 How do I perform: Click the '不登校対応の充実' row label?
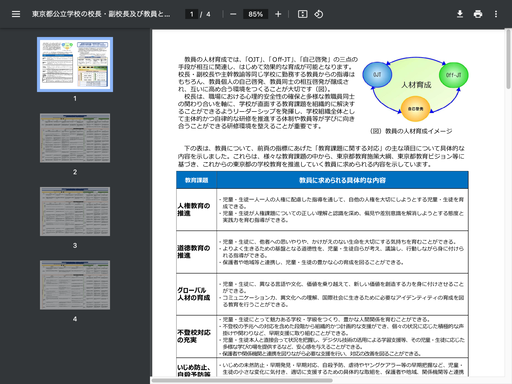[194, 336]
